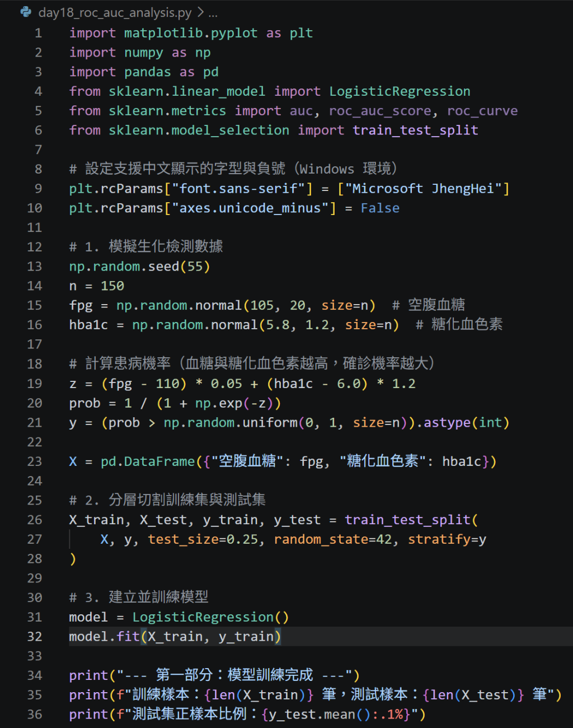
Task: Click the "# 糖化血色素" comment on line 16
Action: point(459,325)
